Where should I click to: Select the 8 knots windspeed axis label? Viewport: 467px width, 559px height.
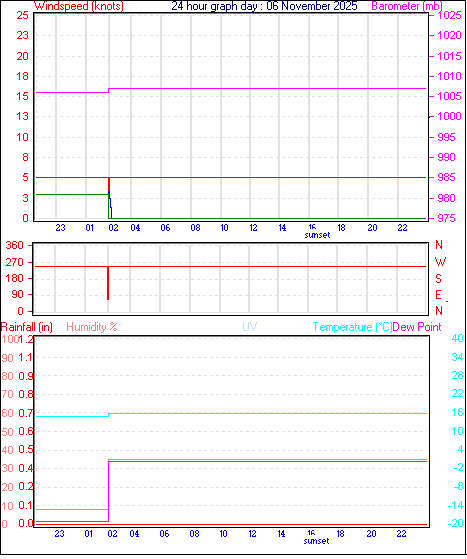coord(25,157)
